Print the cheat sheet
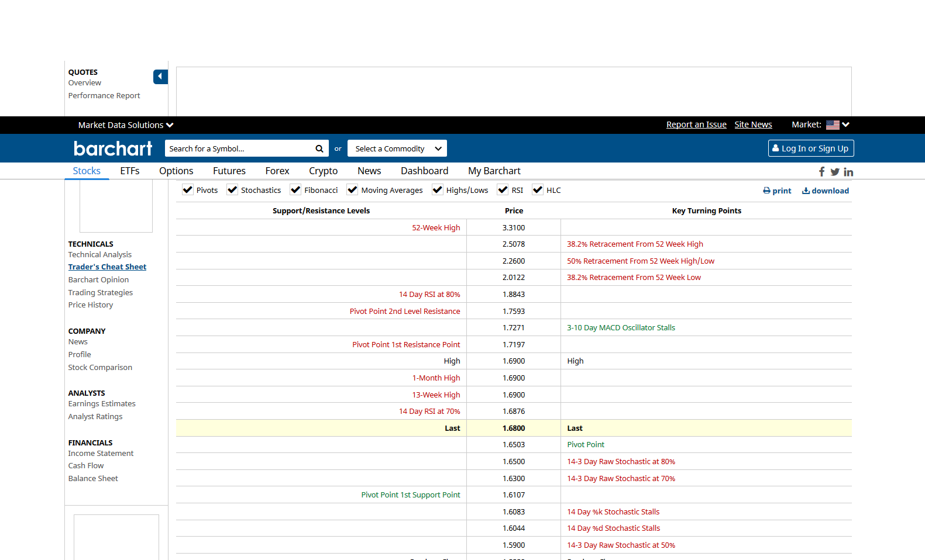The width and height of the screenshot is (925, 560). tap(777, 191)
